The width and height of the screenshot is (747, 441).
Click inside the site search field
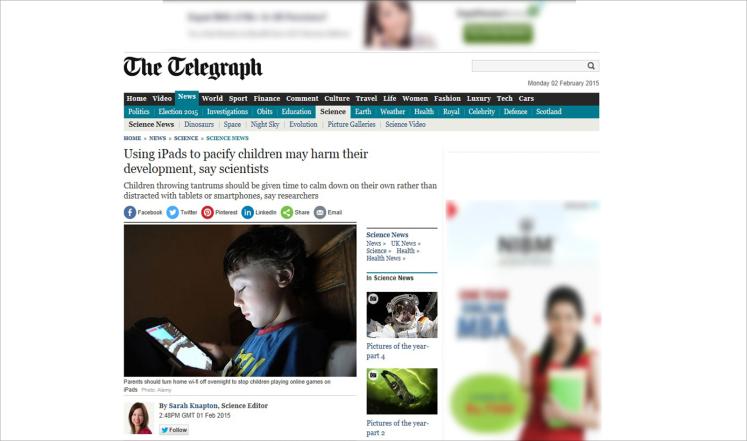(x=529, y=66)
